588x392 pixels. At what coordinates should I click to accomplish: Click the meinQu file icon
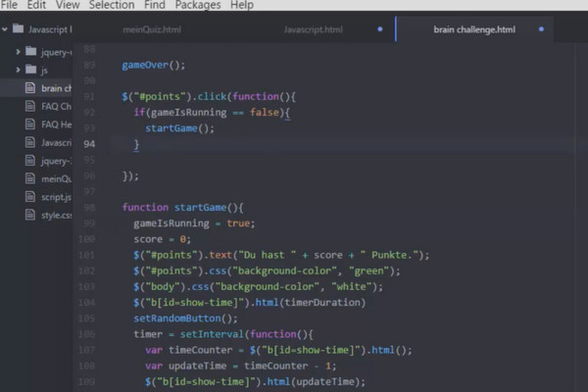30,178
